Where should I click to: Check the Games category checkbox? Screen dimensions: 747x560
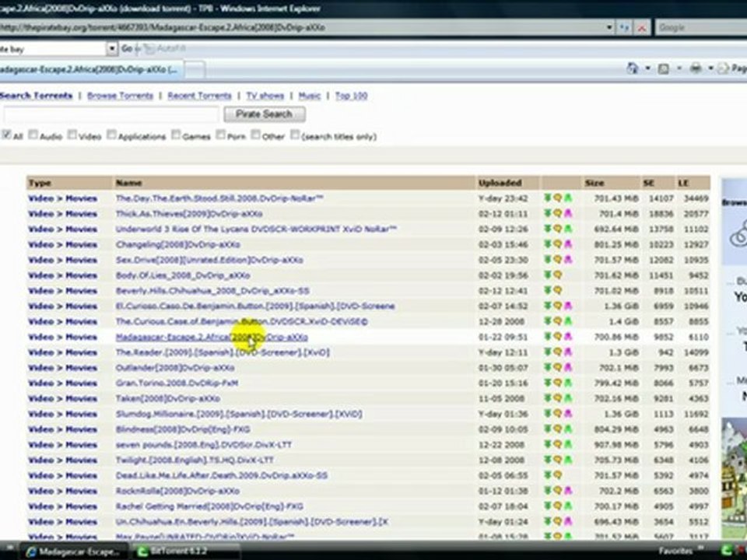pyautogui.click(x=176, y=135)
